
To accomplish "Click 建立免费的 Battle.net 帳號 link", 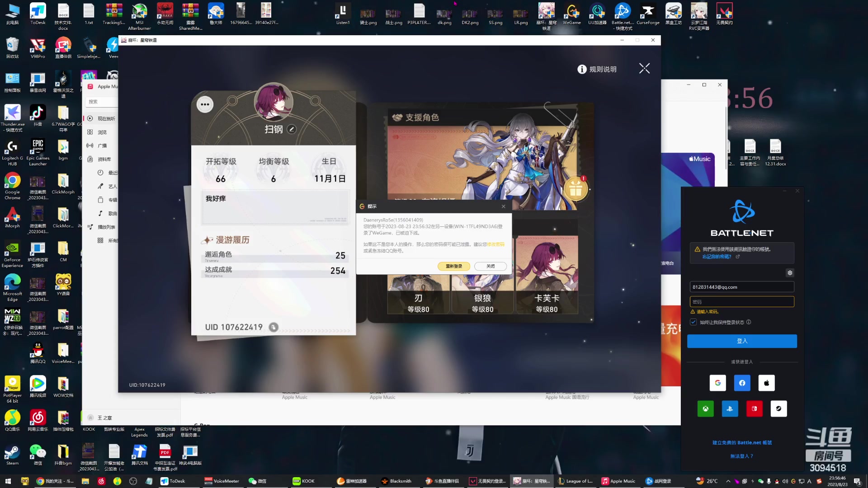I will pos(742,443).
